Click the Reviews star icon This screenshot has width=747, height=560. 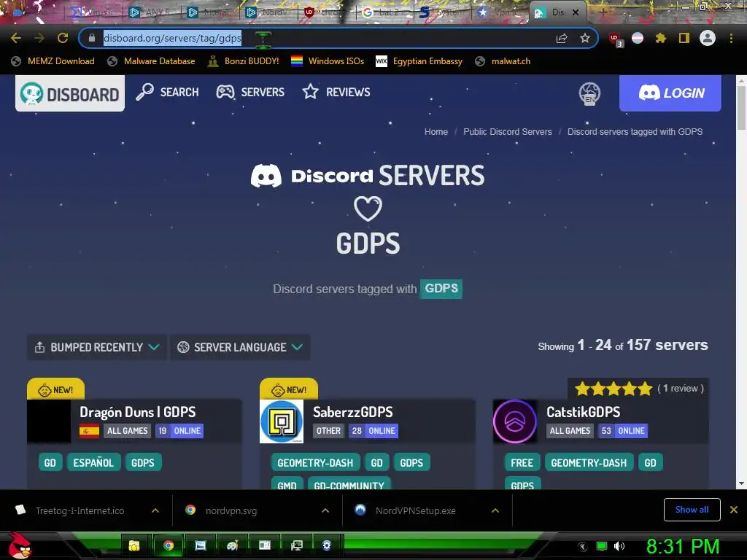tap(310, 92)
